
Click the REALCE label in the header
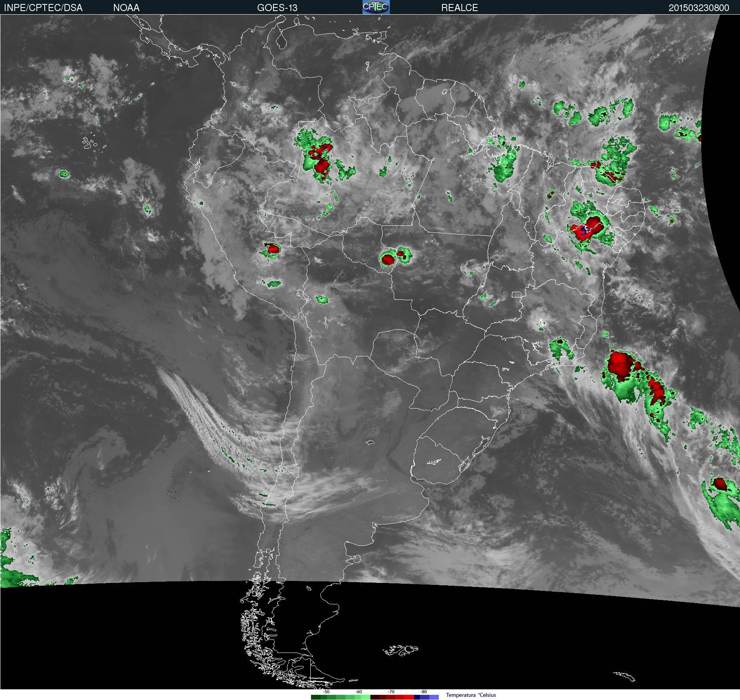click(459, 8)
